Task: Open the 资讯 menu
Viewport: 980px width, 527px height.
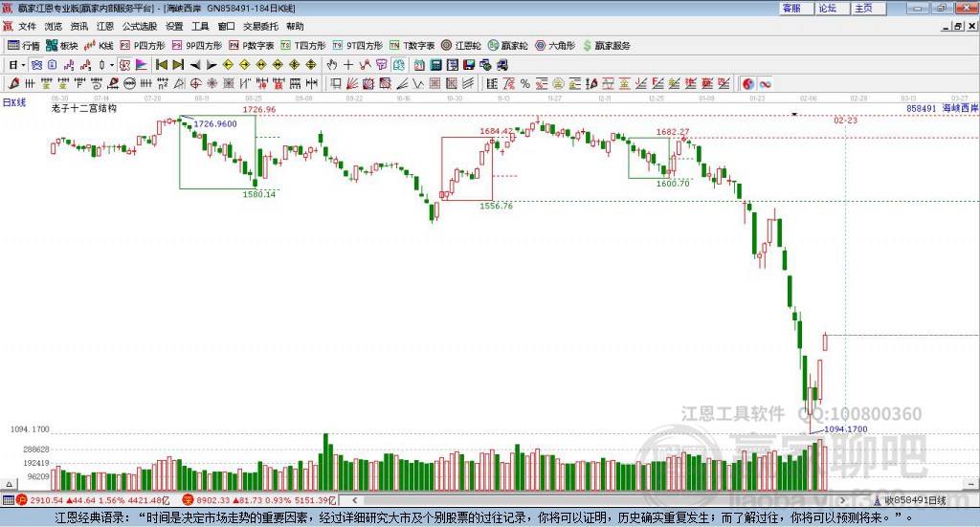Action: [78, 26]
